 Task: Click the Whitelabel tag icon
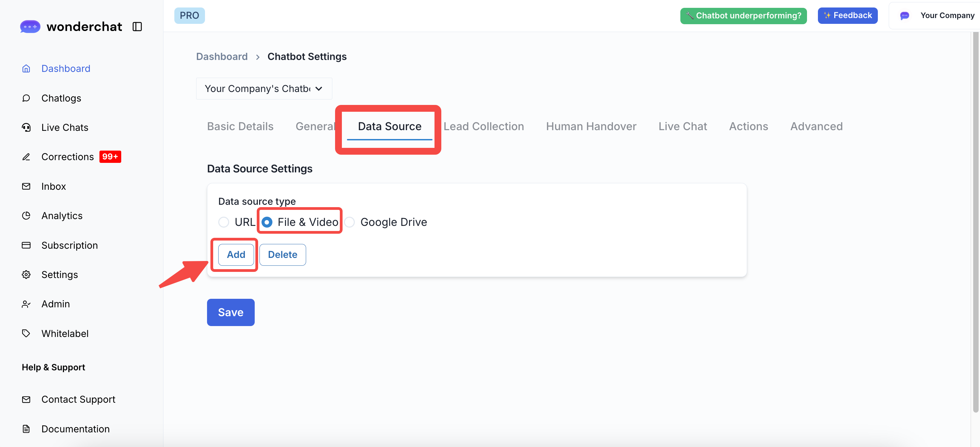pyautogui.click(x=26, y=334)
